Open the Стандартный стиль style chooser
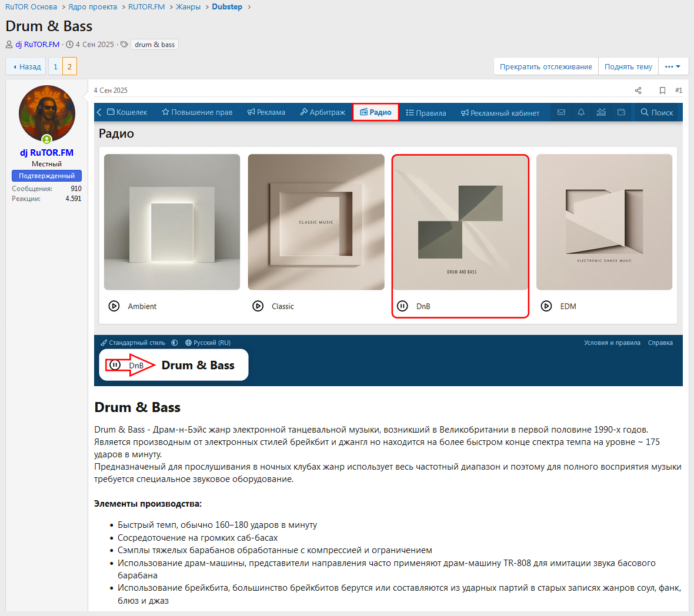Image resolution: width=694 pixels, height=616 pixels. (133, 343)
